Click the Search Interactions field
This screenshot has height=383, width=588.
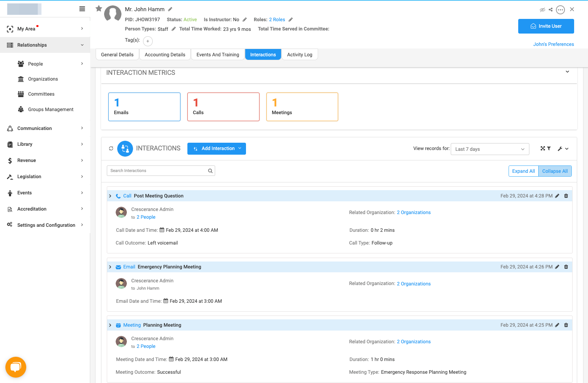click(x=161, y=171)
